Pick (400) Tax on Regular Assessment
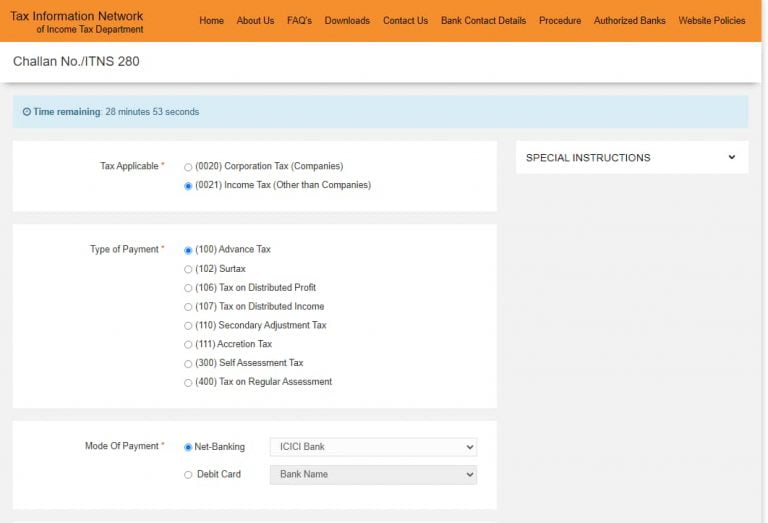 188,383
